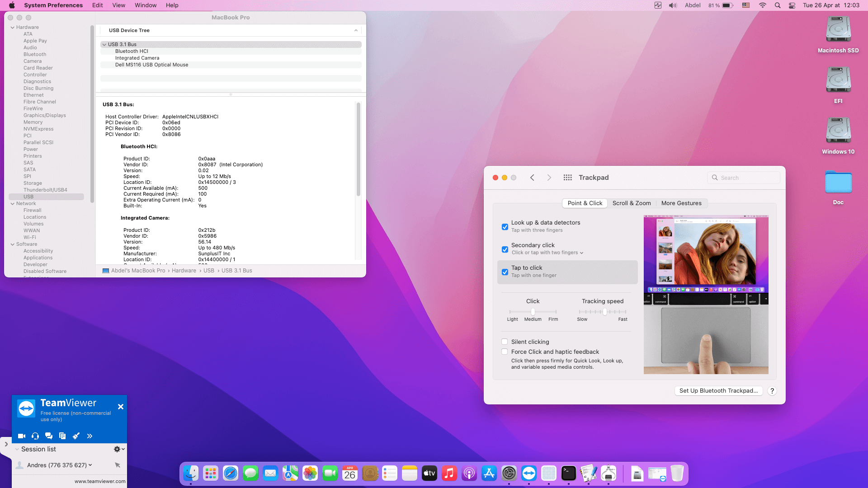Show more TeamViewer tools double-chevron
This screenshot has height=488, width=868.
point(90,436)
